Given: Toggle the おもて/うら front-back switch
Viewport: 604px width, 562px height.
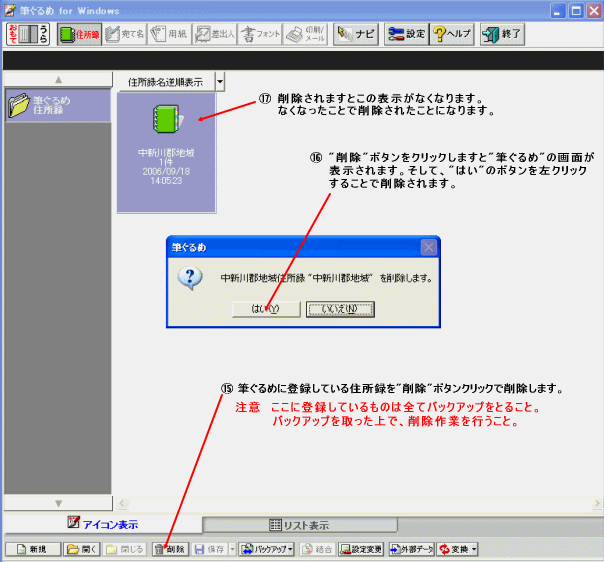Looking at the screenshot, I should click(x=28, y=34).
